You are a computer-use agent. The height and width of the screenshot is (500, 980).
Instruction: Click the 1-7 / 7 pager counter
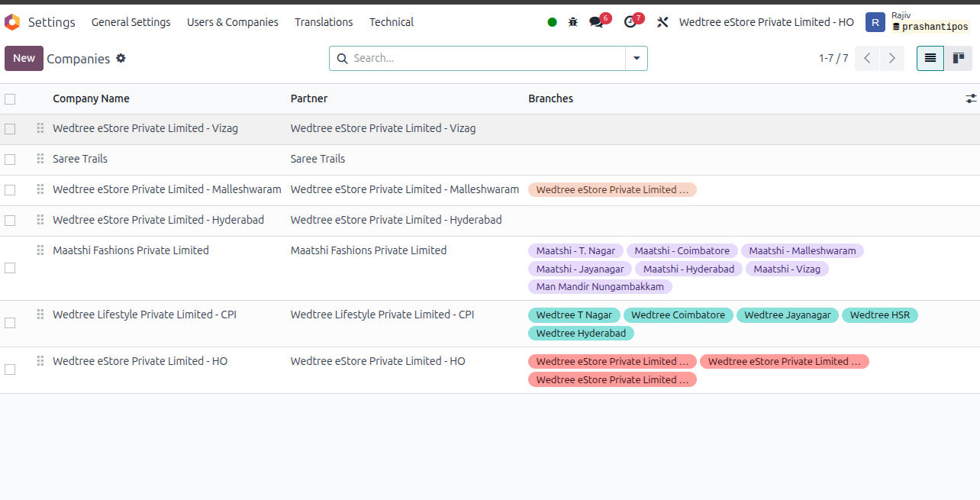tap(833, 58)
